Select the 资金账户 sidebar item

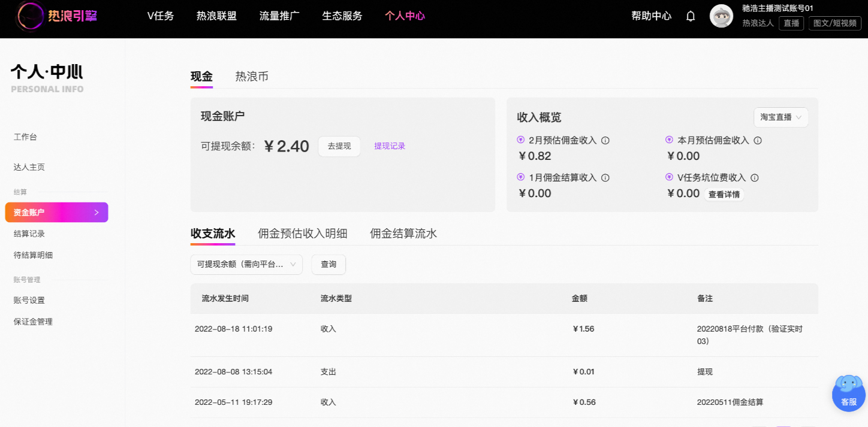[x=36, y=212]
